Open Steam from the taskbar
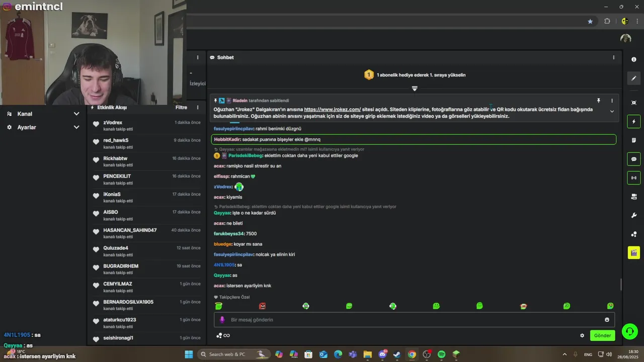 (x=397, y=354)
